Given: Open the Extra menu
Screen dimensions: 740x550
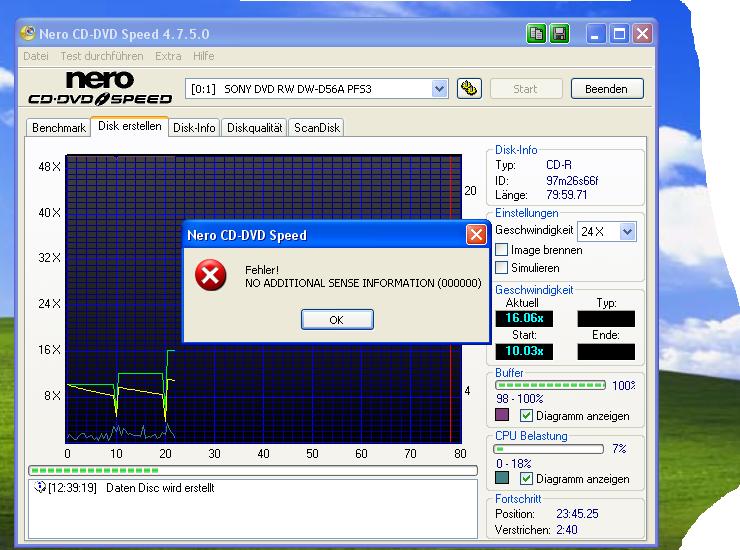Looking at the screenshot, I should [168, 56].
